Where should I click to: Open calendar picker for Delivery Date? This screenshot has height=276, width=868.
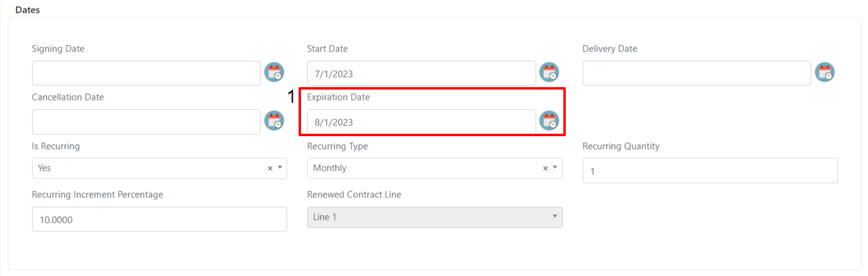coord(825,73)
